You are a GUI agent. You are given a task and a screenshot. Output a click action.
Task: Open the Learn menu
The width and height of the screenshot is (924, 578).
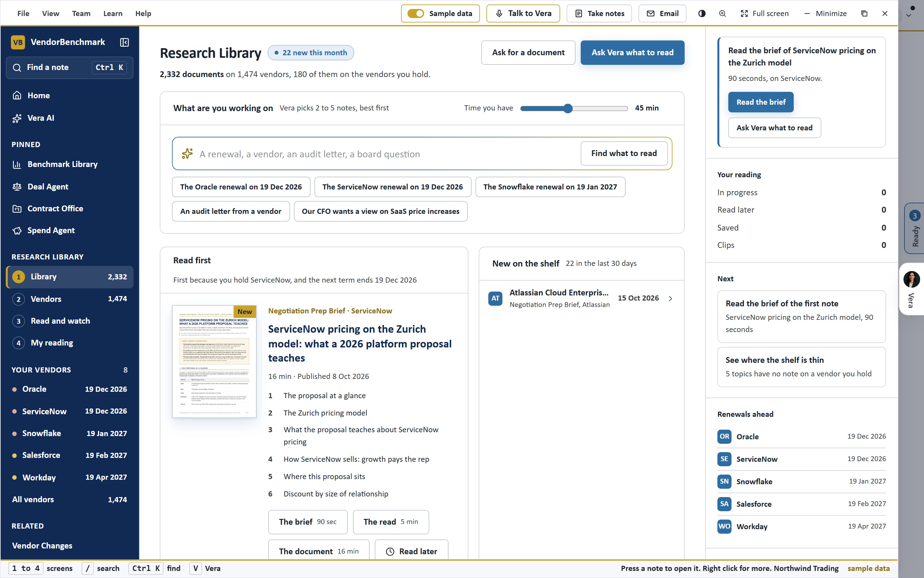[113, 13]
